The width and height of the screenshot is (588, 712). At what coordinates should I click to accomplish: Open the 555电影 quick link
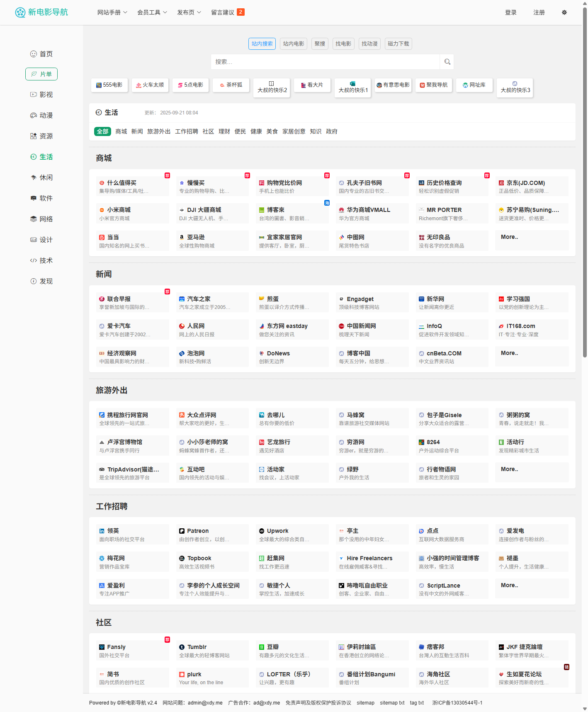pyautogui.click(x=109, y=85)
